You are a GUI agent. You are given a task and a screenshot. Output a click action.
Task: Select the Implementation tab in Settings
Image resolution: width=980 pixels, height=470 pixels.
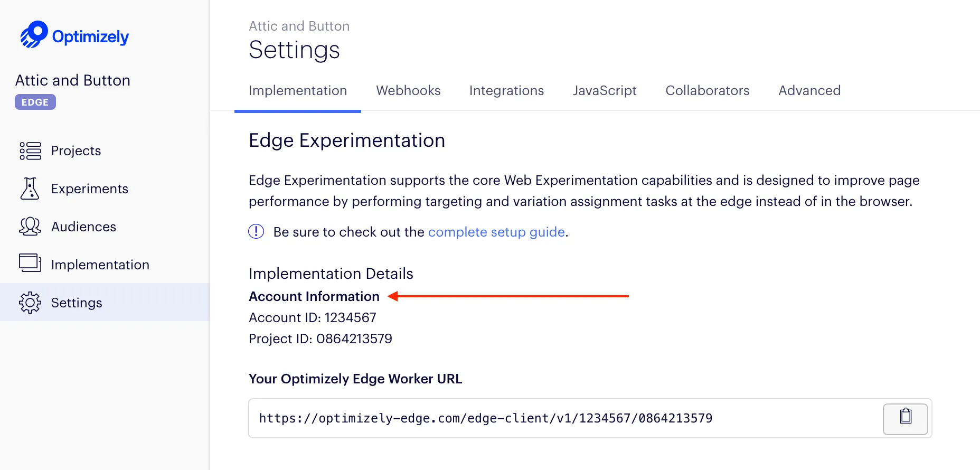(298, 90)
